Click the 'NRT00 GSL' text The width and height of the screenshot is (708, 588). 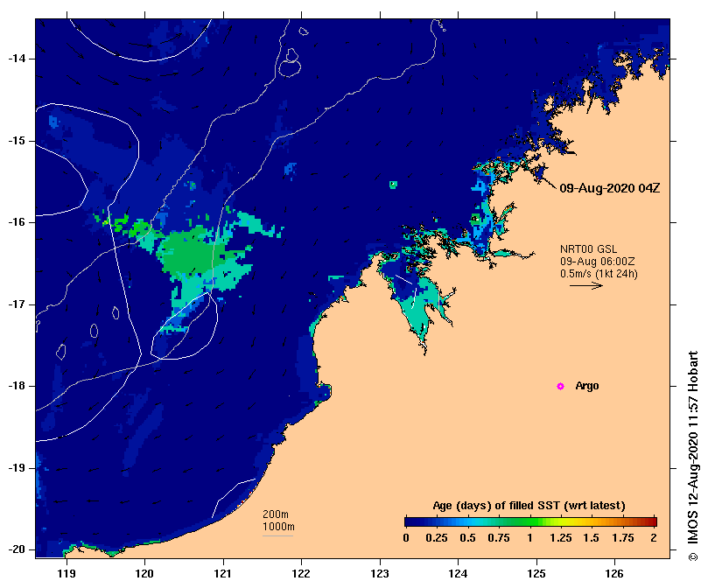[x=588, y=249]
